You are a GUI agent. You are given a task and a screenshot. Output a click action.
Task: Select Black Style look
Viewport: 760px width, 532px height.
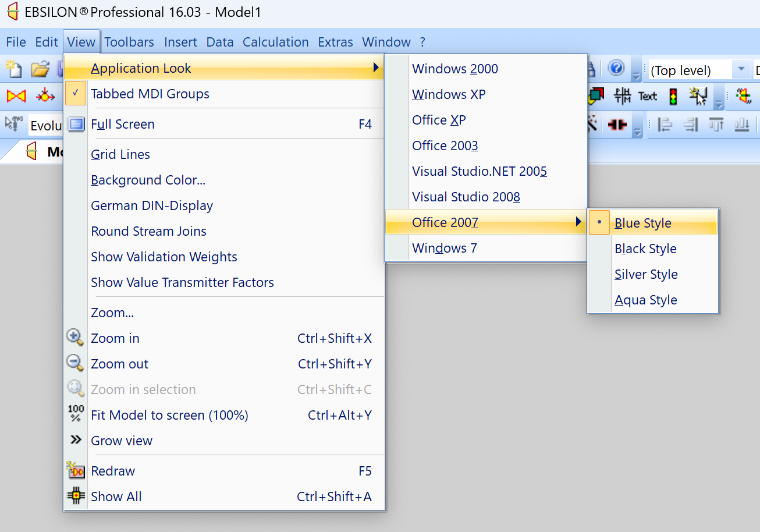(x=653, y=249)
